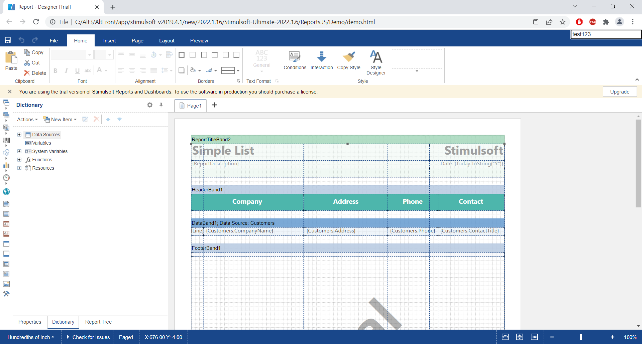Select the Map globe toolbox icon
The image size is (644, 344).
point(6,192)
